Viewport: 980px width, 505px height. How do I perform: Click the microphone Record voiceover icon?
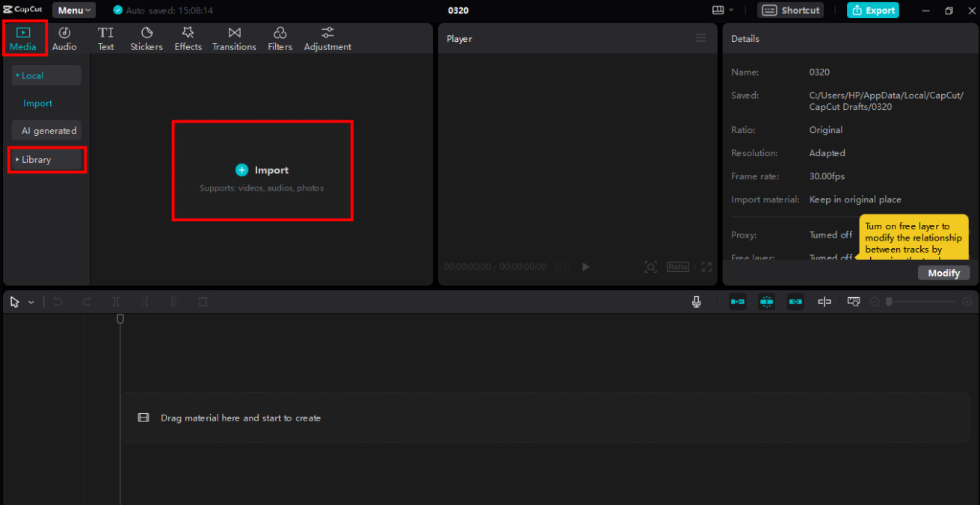click(x=697, y=302)
